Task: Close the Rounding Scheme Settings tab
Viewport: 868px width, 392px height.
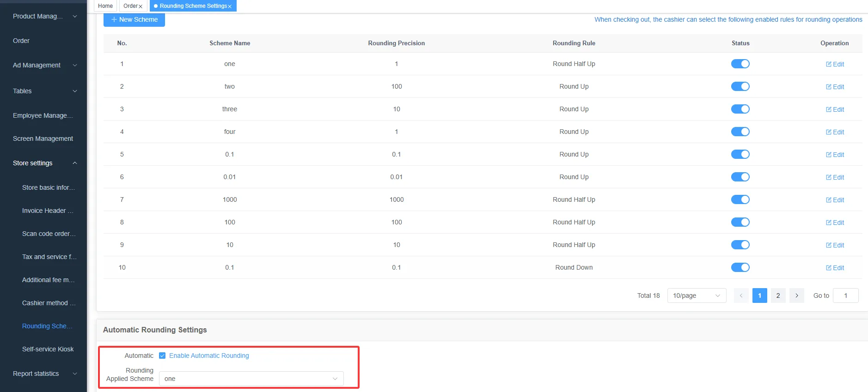Action: pos(230,6)
